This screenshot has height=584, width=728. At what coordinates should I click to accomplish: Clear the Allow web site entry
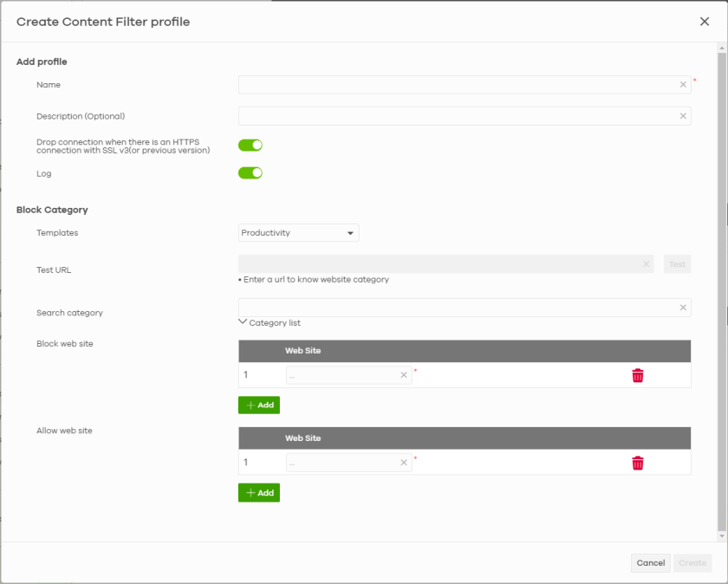[403, 463]
